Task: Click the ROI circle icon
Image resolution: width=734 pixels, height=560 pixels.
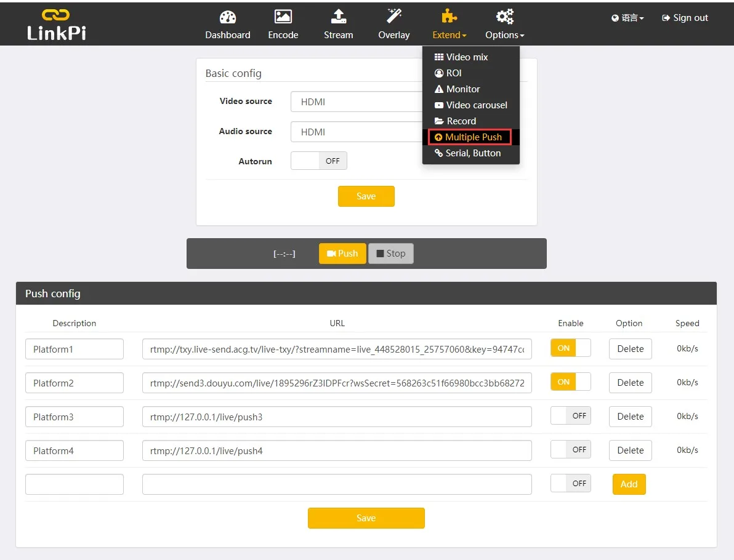Action: tap(438, 73)
